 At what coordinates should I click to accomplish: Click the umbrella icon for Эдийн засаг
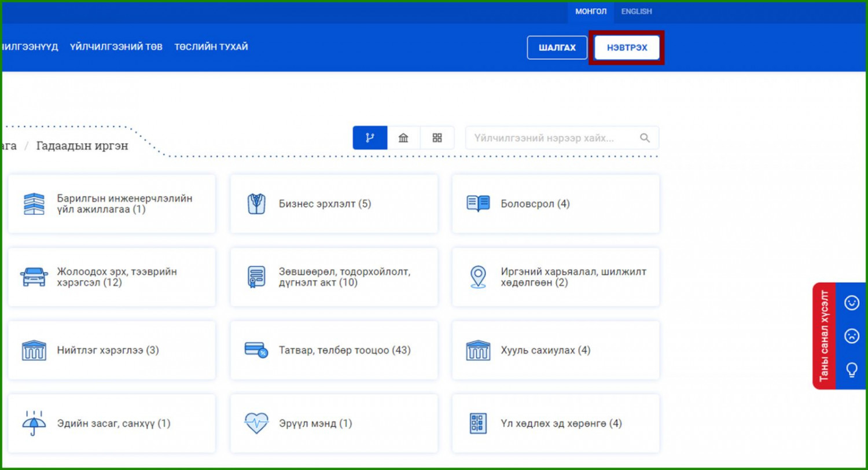34,423
